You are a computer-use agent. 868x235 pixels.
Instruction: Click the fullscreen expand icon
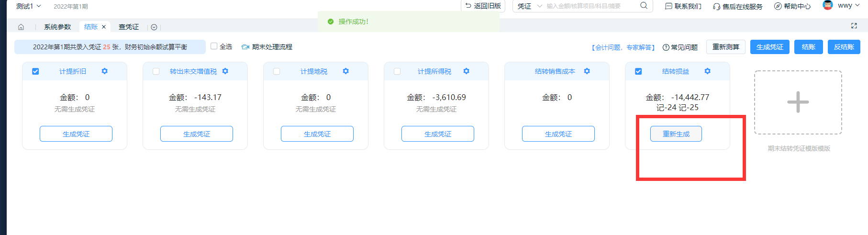pyautogui.click(x=854, y=26)
